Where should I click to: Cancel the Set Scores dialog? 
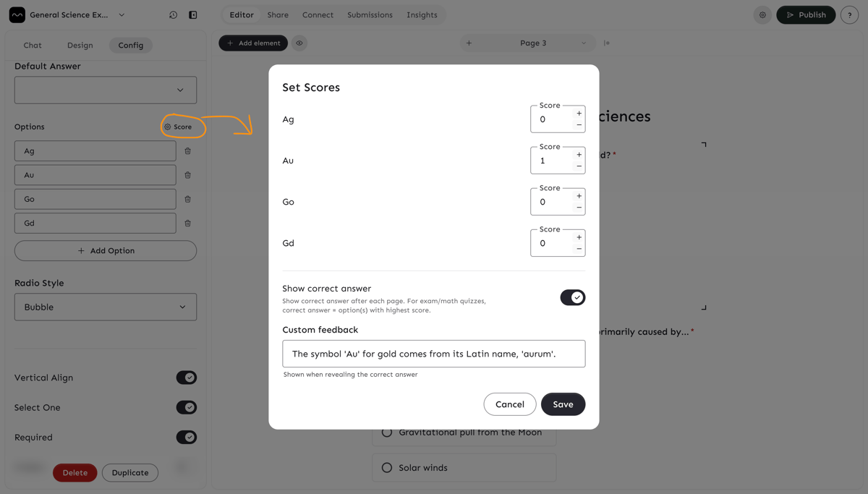[x=509, y=404]
